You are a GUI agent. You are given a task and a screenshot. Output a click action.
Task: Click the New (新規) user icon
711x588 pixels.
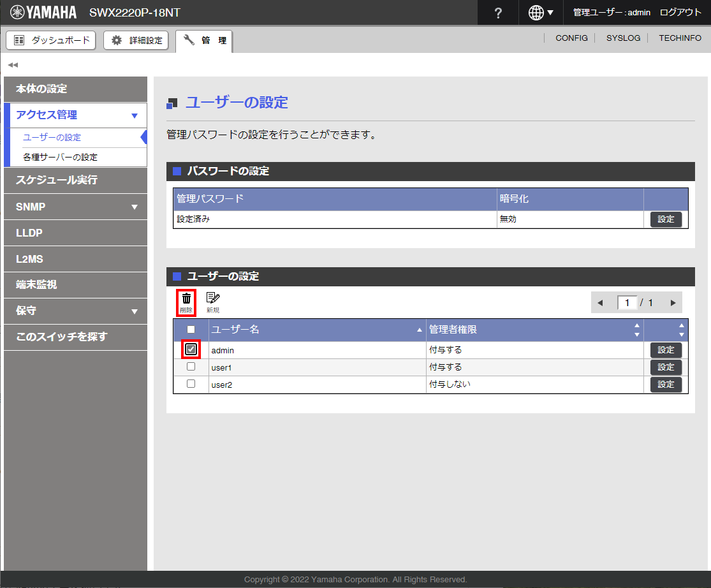point(212,302)
